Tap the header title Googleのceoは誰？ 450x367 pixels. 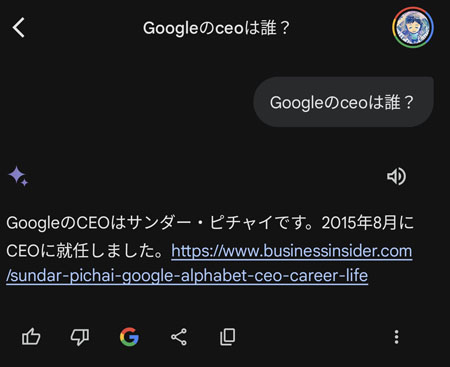point(217,28)
